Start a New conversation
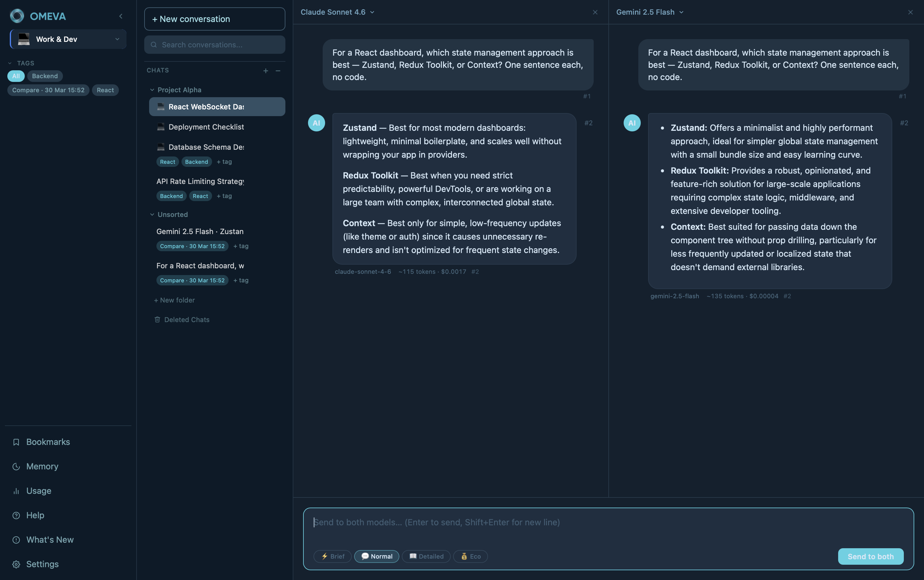Image resolution: width=924 pixels, height=580 pixels. point(215,19)
